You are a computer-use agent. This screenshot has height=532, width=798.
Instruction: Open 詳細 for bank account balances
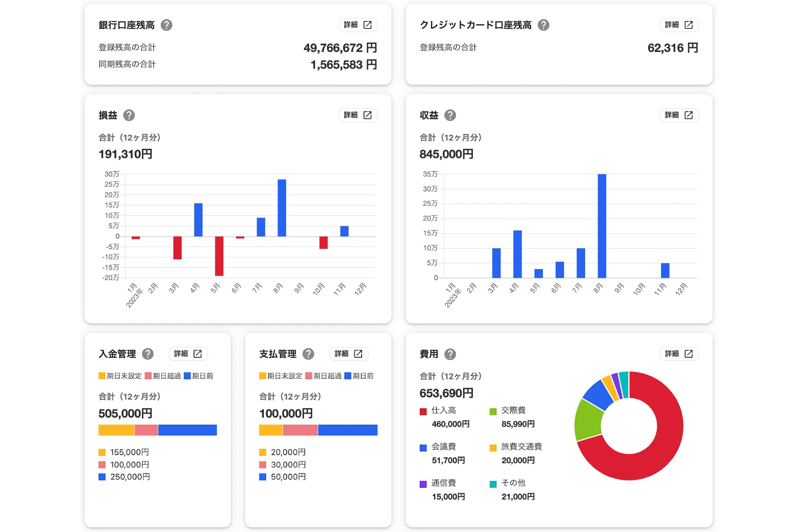pos(358,25)
